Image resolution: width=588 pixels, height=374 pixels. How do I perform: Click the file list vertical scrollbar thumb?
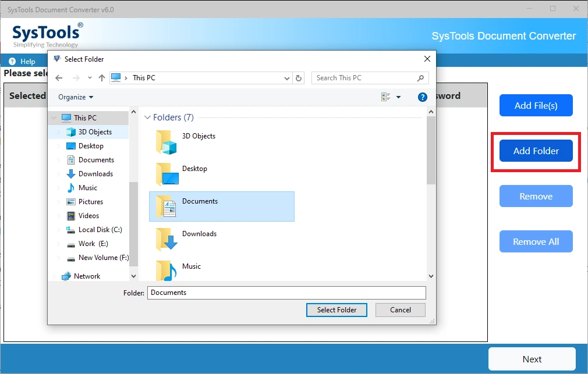(431, 150)
